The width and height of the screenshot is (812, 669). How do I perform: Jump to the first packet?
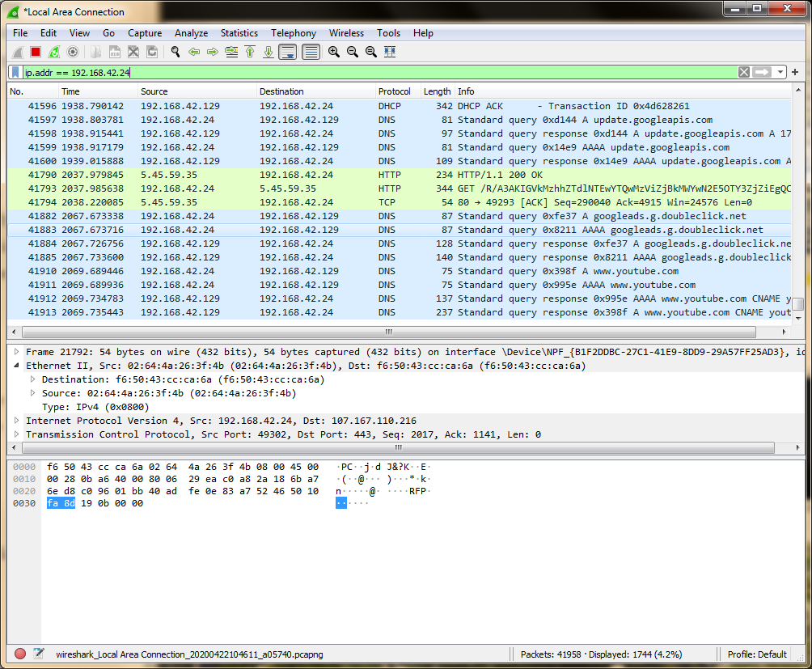click(250, 52)
